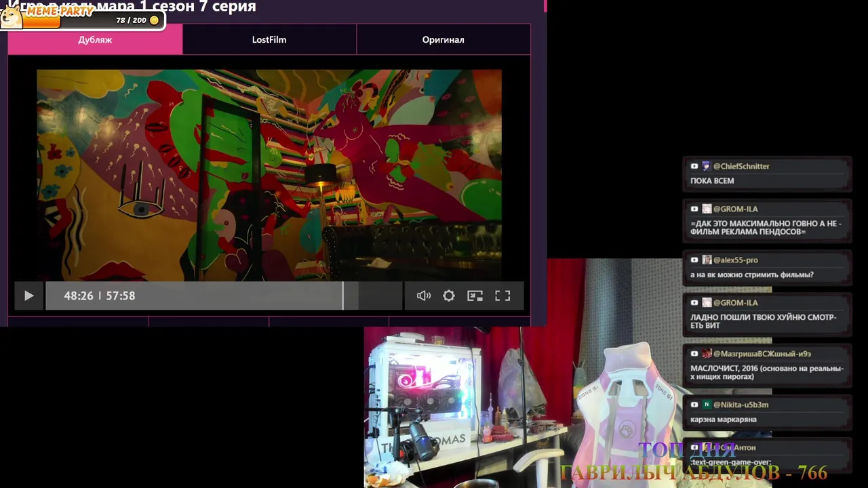Switch the video to fullscreen
868x488 pixels.
pos(502,296)
